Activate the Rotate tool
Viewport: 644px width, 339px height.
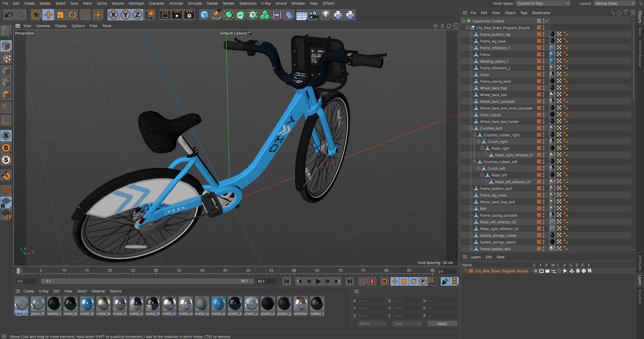click(x=72, y=15)
